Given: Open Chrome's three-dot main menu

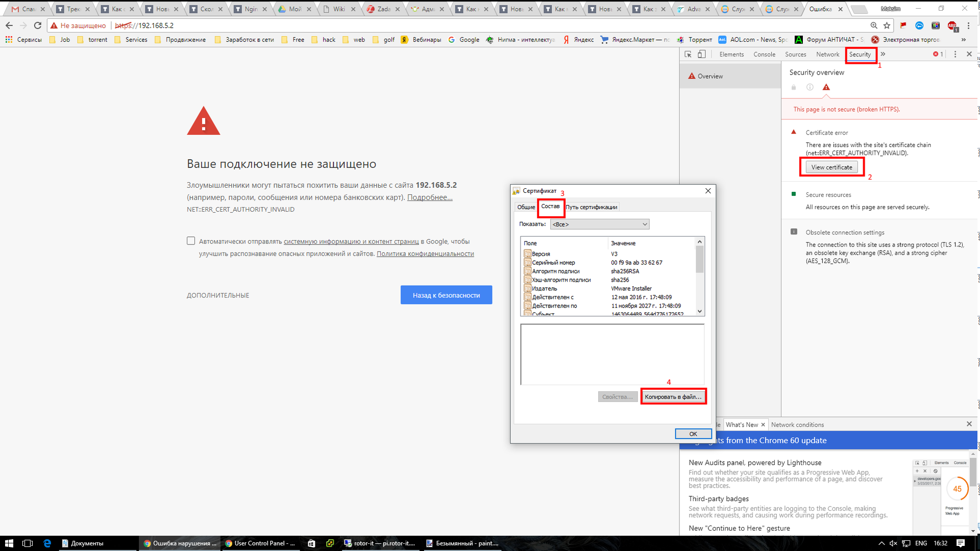Looking at the screenshot, I should 968,26.
